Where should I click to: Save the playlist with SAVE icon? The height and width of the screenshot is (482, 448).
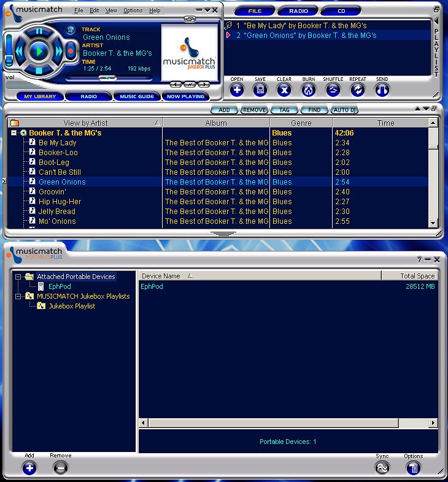(260, 90)
